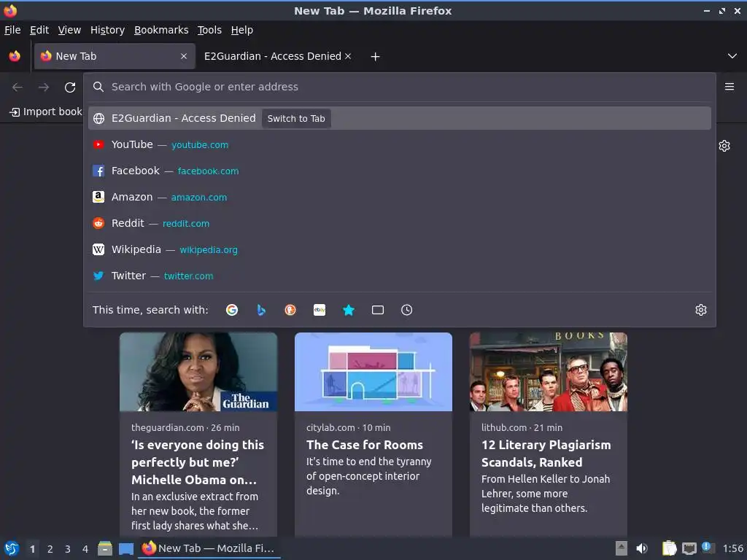Open the Help menu
The height and width of the screenshot is (560, 747).
coord(242,30)
